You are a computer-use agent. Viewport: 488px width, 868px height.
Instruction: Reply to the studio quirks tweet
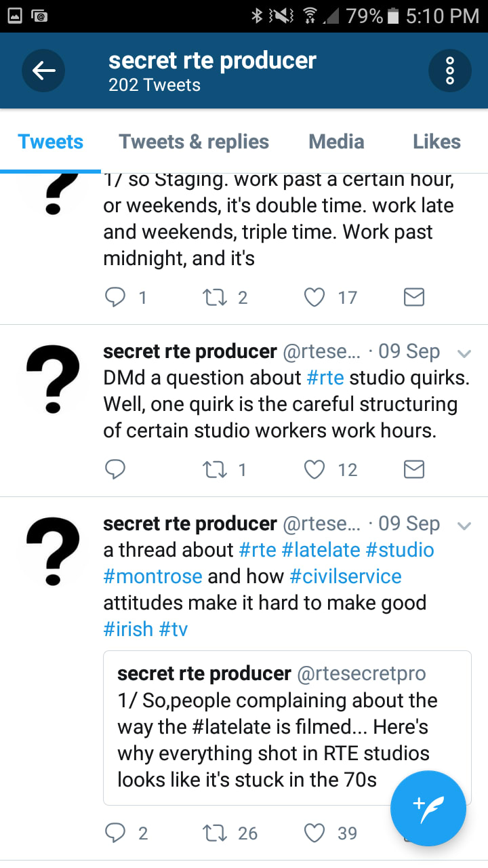tap(115, 469)
